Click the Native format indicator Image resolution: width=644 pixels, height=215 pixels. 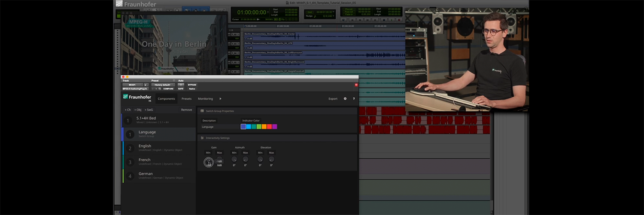click(192, 89)
